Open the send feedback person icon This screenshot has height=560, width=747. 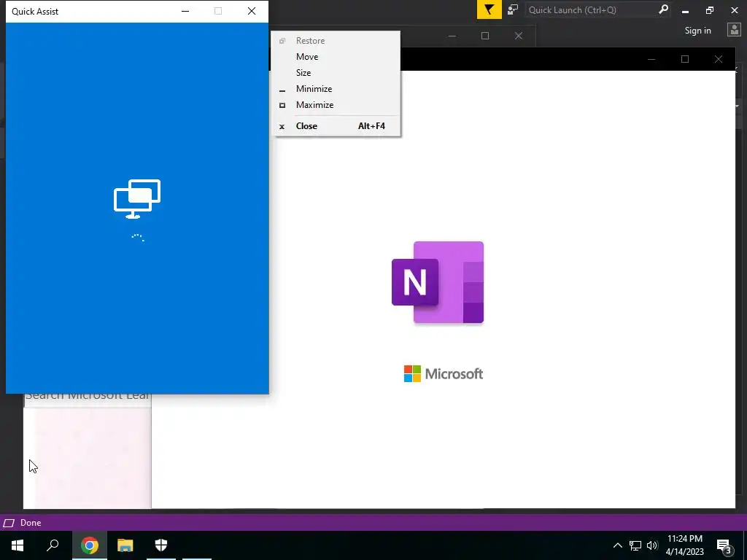pyautogui.click(x=513, y=9)
